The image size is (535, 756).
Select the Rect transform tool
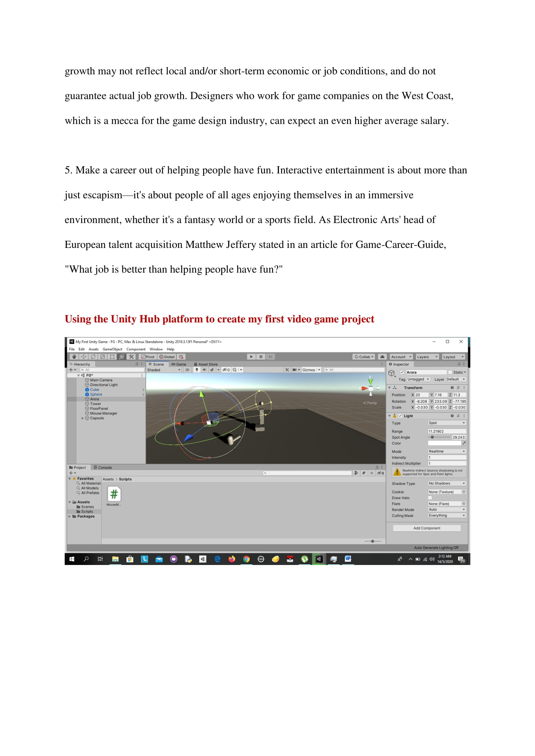pyautogui.click(x=112, y=357)
